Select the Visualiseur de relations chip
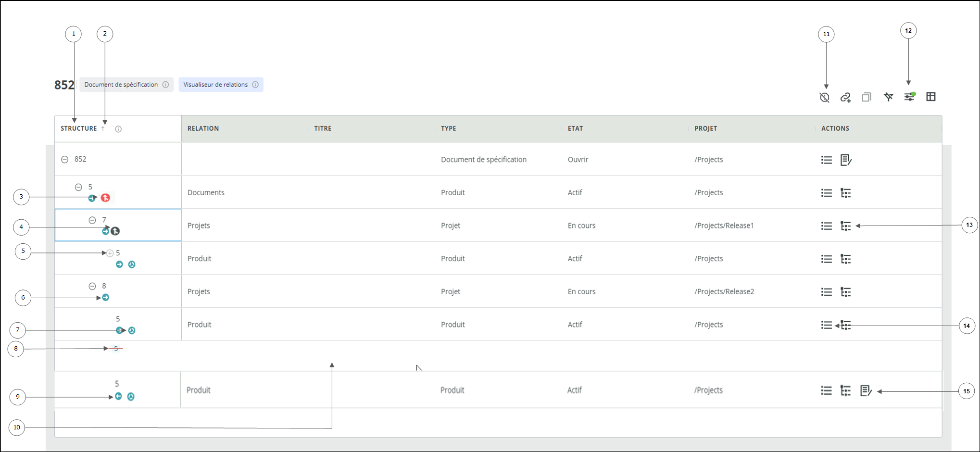 pos(221,85)
